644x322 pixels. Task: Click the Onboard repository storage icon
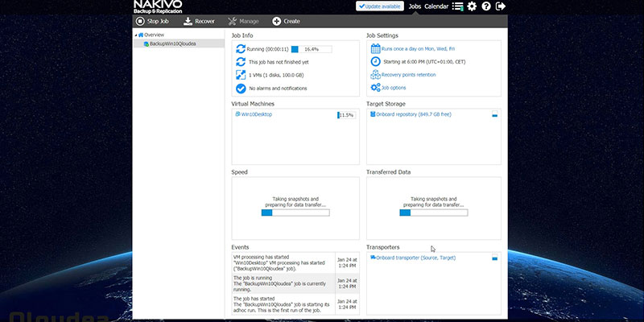[x=373, y=114]
